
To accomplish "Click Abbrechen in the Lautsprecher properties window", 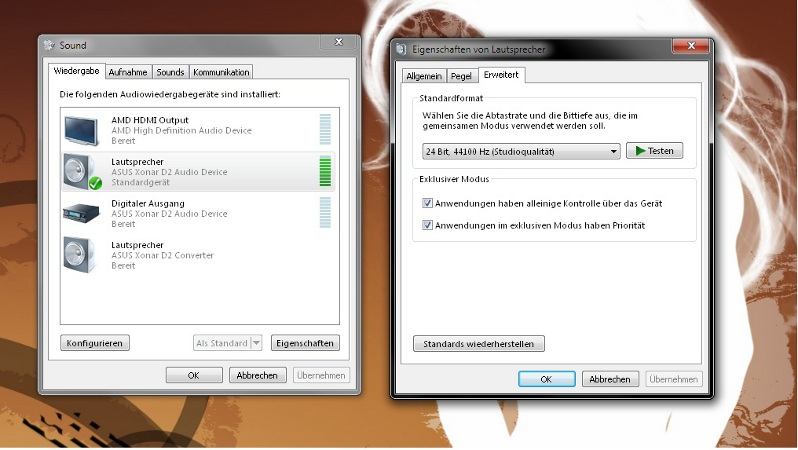I will (x=610, y=379).
